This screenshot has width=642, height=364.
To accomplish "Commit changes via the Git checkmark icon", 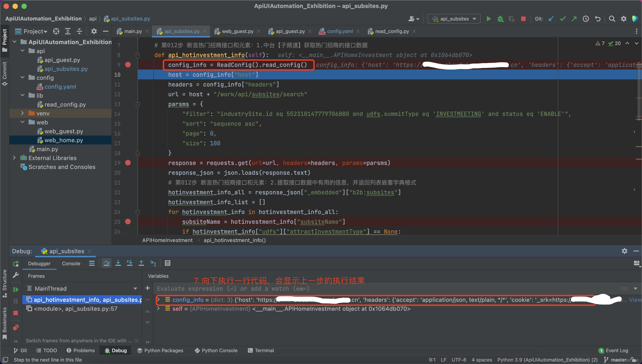I will 562,19.
